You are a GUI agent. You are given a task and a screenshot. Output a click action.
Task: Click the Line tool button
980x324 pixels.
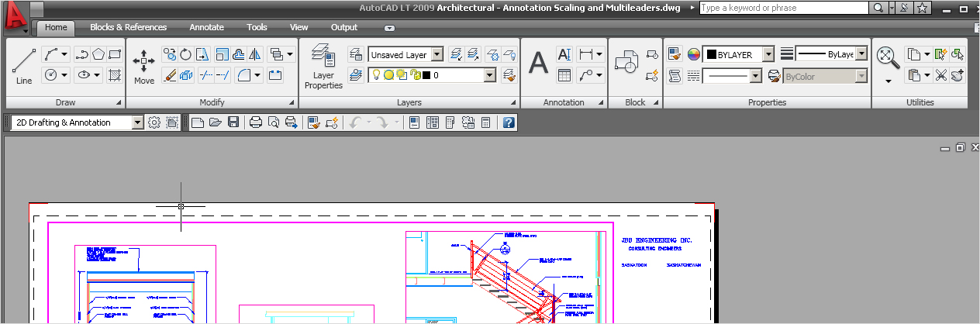pos(24,67)
